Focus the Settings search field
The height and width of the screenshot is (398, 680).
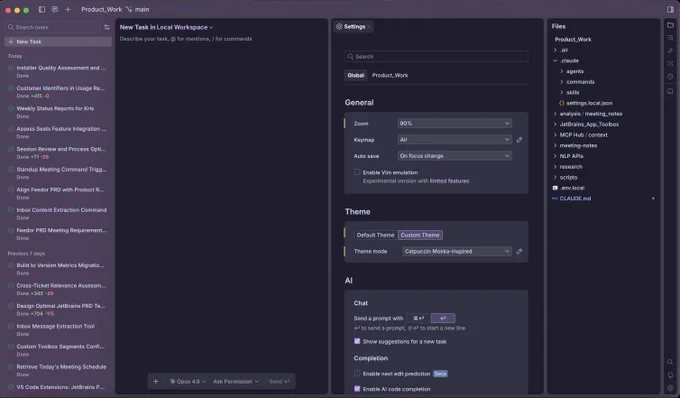[436, 56]
